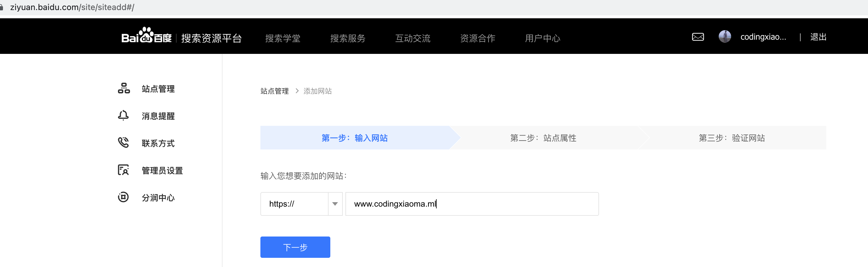This screenshot has height=267, width=868.
Task: Select step 第一步:输入网站
Action: (355, 138)
